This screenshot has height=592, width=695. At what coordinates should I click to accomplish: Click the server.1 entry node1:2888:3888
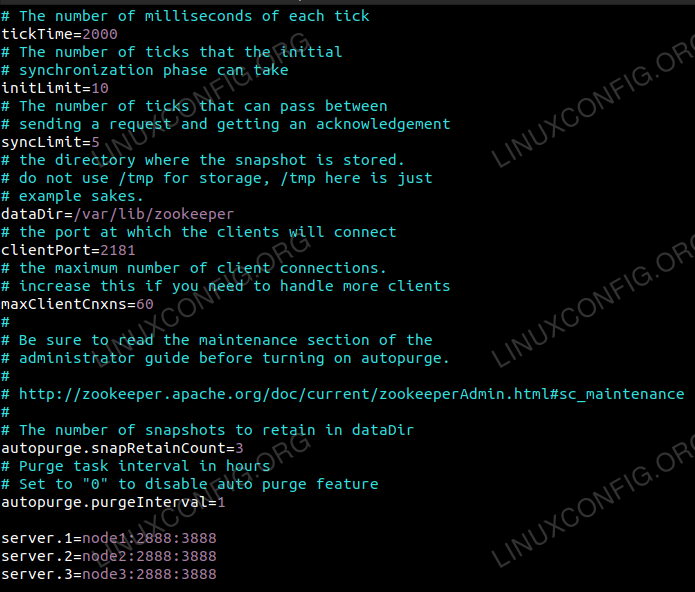click(149, 538)
